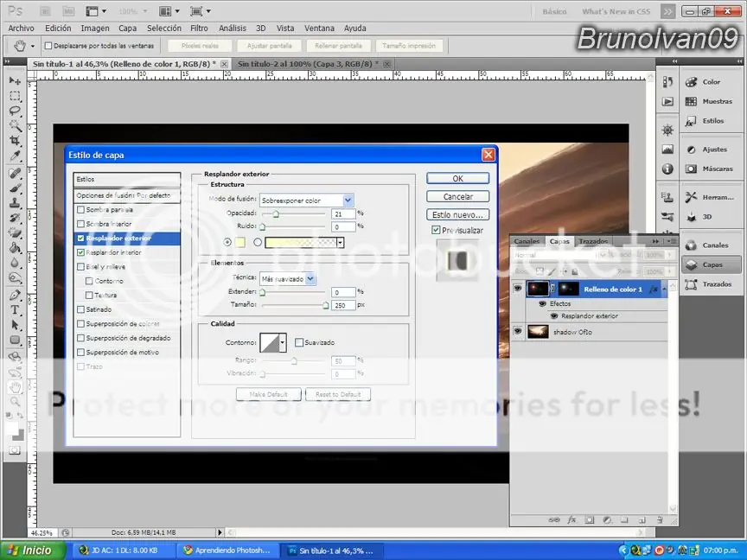The height and width of the screenshot is (560, 747).
Task: Select the Crop tool
Action: coord(15,141)
